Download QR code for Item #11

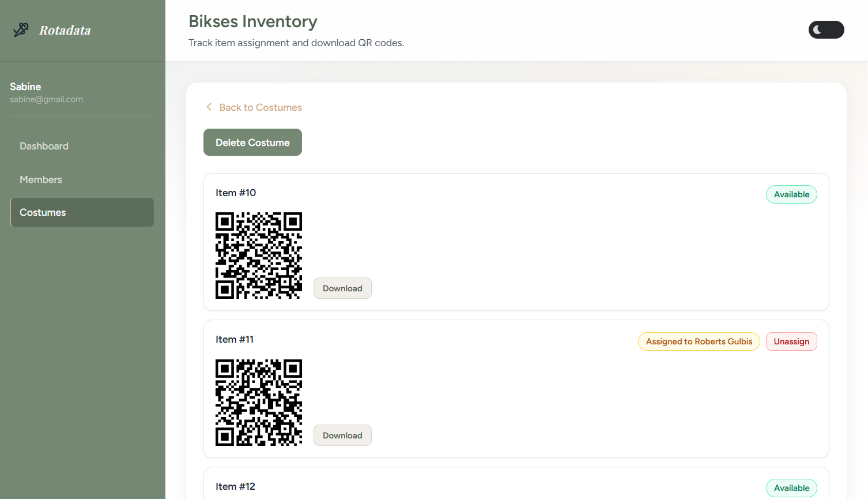pyautogui.click(x=342, y=436)
